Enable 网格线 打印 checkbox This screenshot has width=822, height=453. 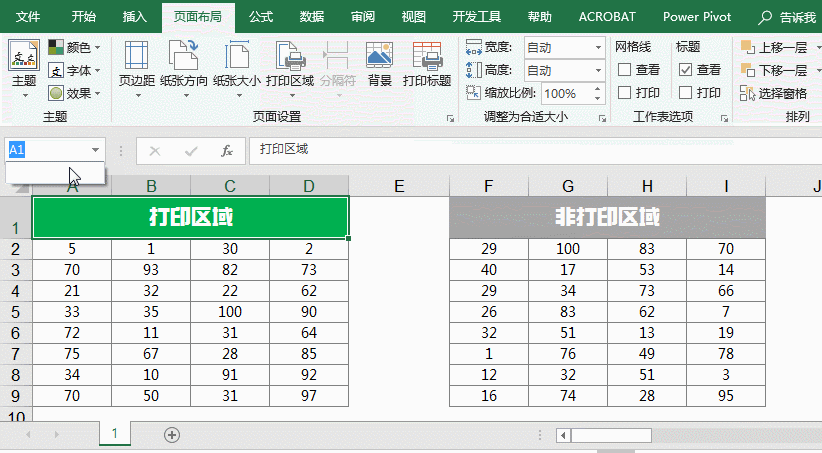625,93
